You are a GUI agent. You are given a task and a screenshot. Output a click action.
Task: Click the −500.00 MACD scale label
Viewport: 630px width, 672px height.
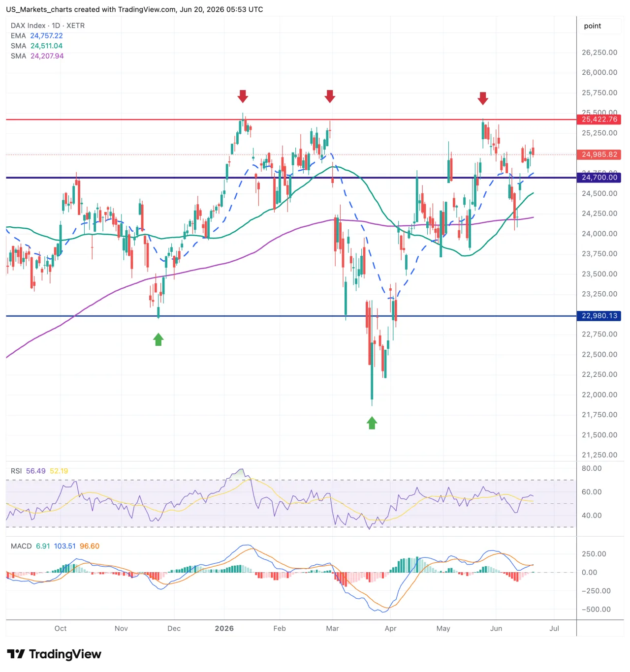click(x=596, y=610)
